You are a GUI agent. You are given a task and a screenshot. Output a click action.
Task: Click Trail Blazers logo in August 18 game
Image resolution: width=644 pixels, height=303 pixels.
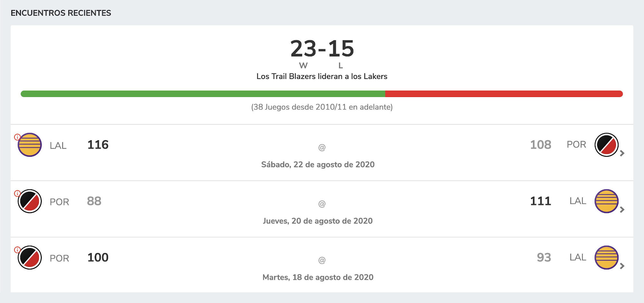click(30, 258)
